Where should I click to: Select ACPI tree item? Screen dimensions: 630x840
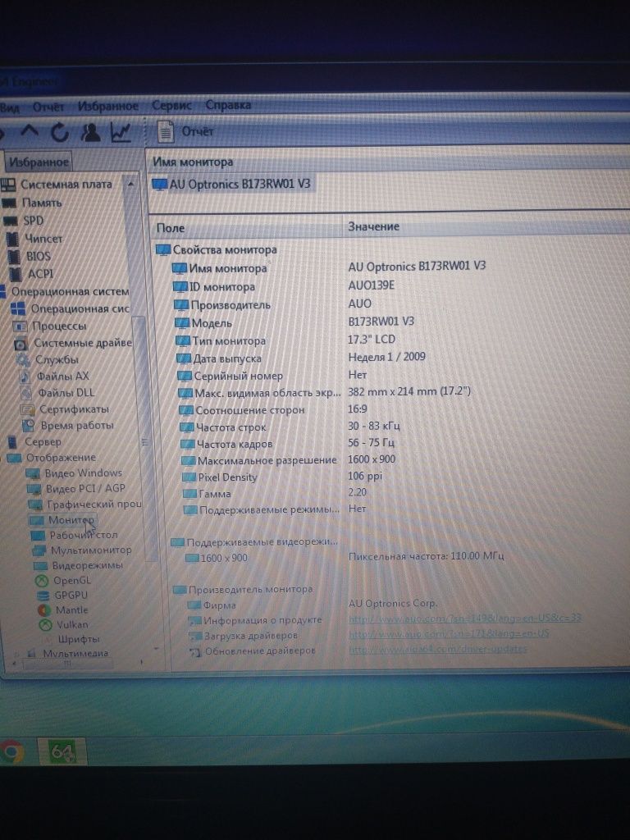[40, 274]
